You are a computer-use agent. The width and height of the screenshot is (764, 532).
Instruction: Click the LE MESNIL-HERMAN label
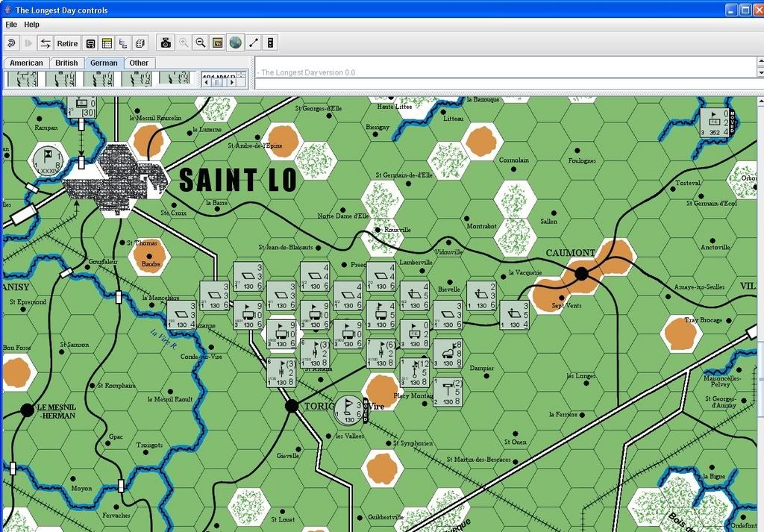(57, 412)
